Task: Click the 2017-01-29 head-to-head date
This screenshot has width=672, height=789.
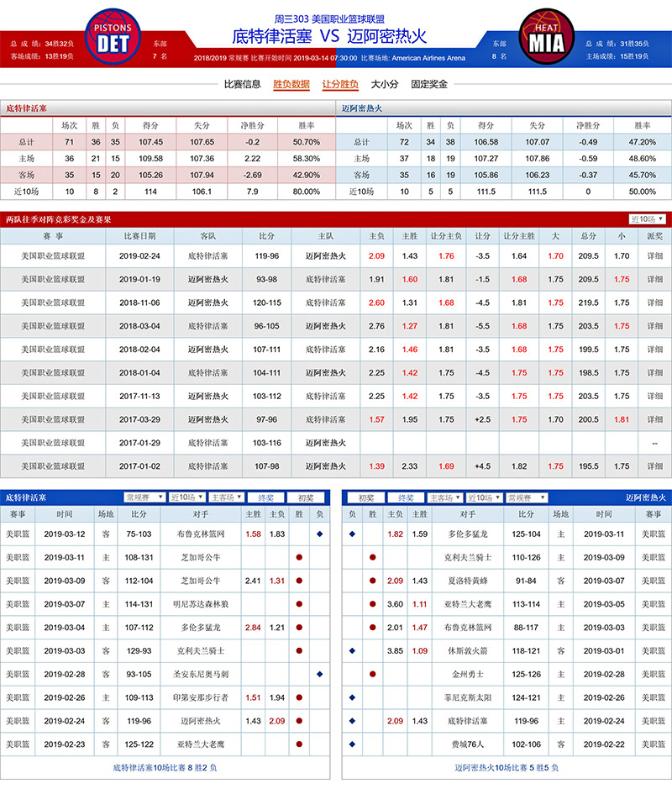Action: (x=139, y=443)
